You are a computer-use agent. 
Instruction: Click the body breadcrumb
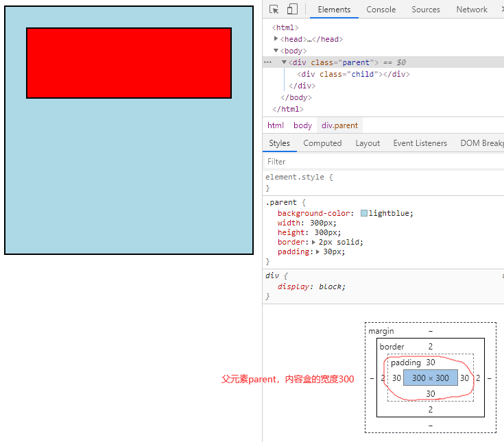pyautogui.click(x=302, y=125)
